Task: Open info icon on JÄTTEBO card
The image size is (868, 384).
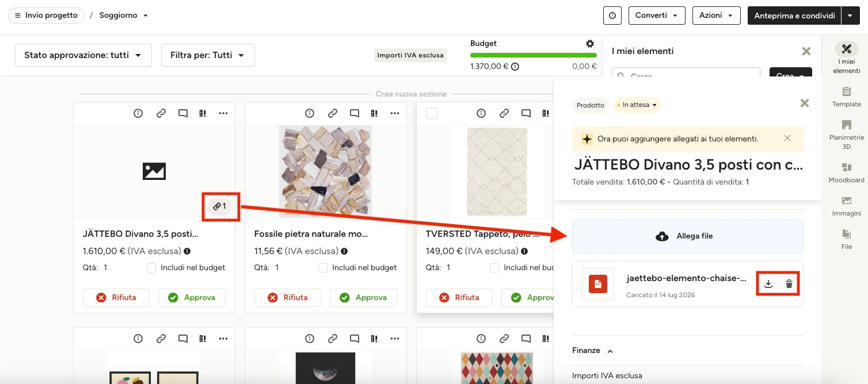Action: tap(138, 113)
